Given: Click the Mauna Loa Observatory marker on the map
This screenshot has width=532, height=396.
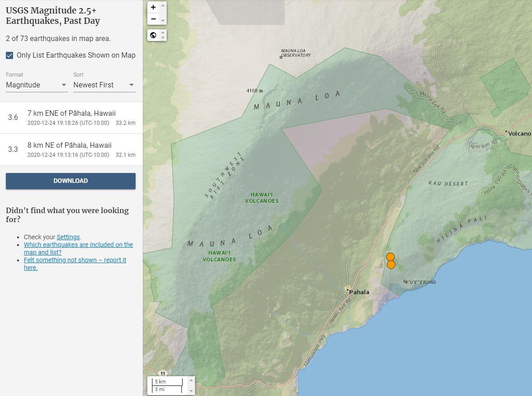Looking at the screenshot, I should point(281,57).
